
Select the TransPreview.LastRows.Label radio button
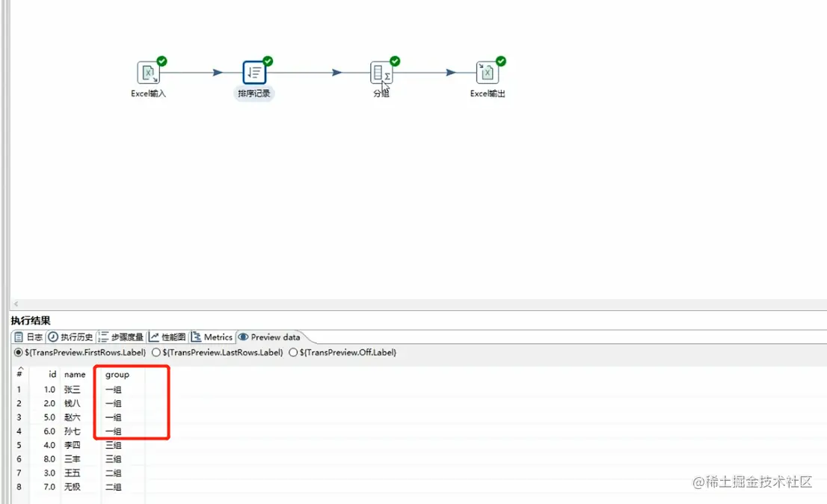[156, 352]
